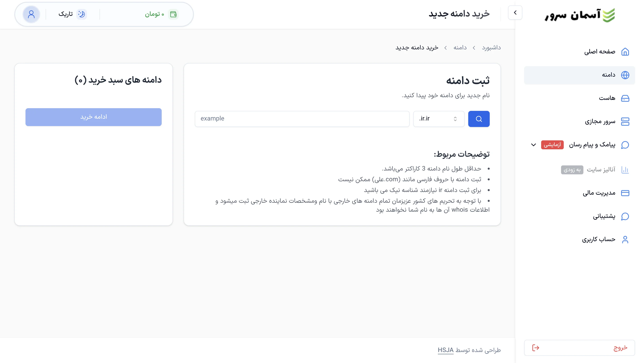Open the حساب کاربری account menu
Screen dimensions: 644x363
click(x=599, y=240)
